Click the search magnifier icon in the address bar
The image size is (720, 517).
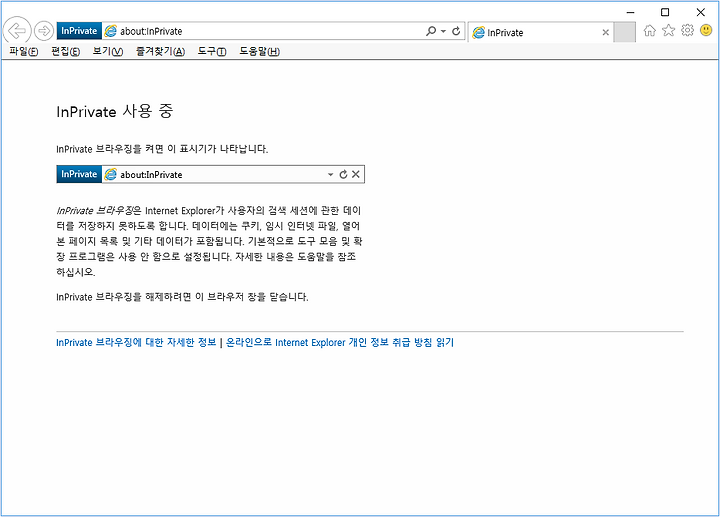pos(431,31)
